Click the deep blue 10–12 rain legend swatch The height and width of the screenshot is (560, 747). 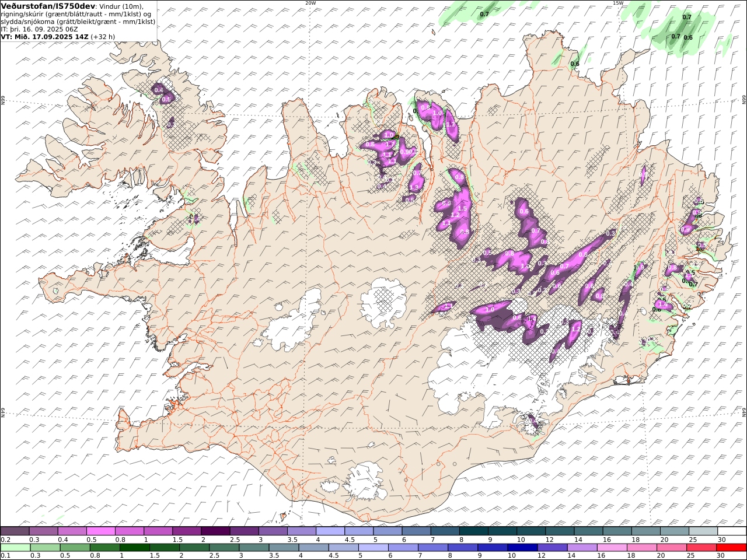click(x=522, y=547)
